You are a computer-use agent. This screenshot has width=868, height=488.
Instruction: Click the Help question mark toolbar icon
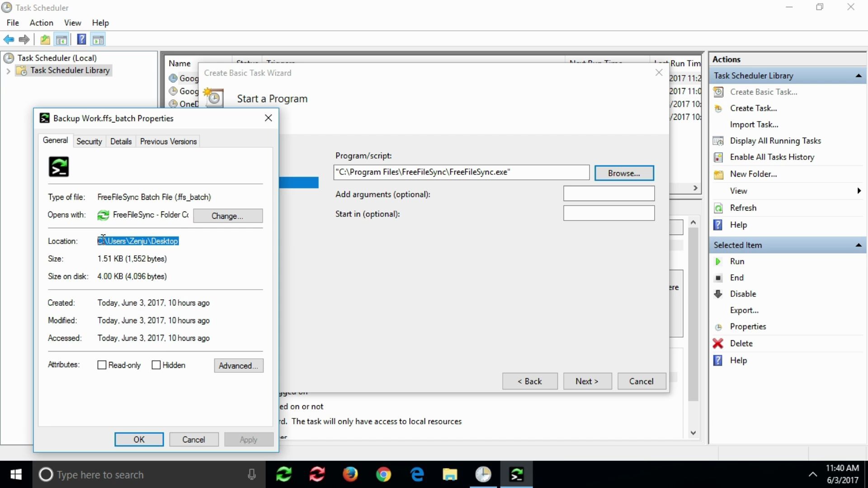81,40
